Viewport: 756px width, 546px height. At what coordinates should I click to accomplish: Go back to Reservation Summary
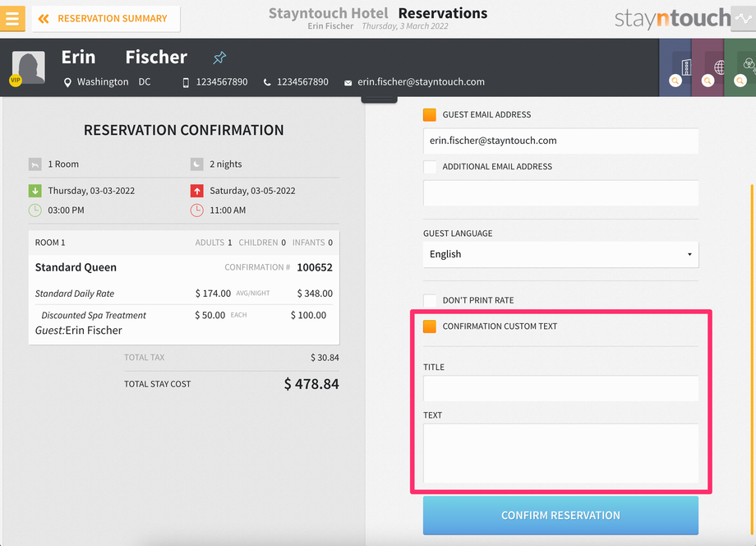[106, 19]
